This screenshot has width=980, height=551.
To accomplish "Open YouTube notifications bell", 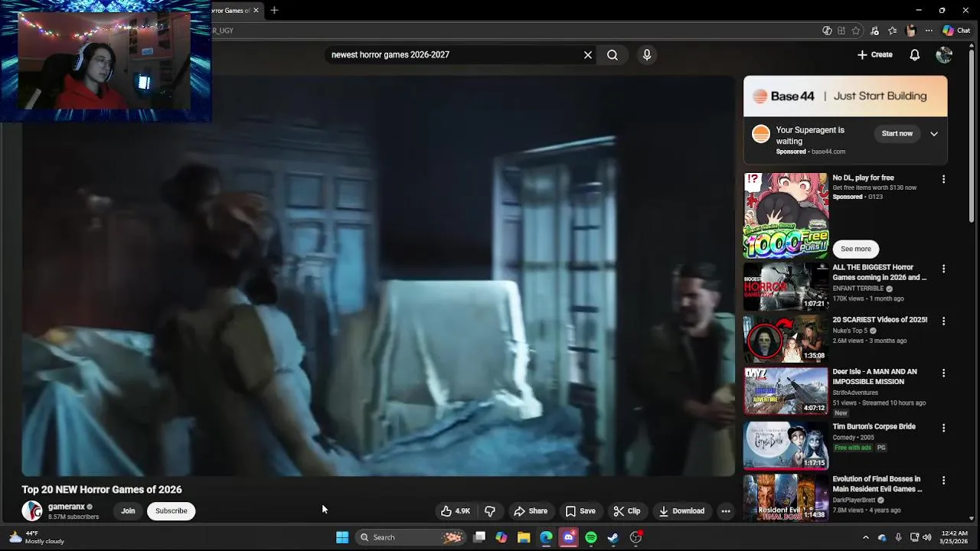I will click(914, 55).
